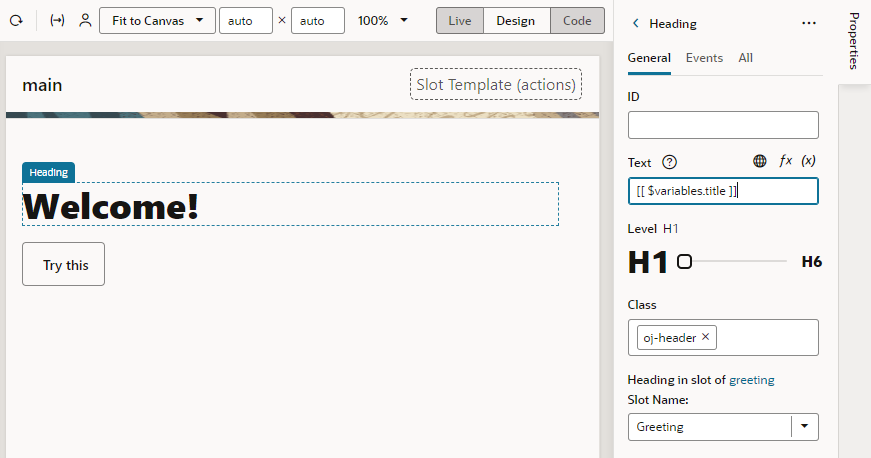
Task: Click the heading Level slider handle
Action: coord(684,261)
